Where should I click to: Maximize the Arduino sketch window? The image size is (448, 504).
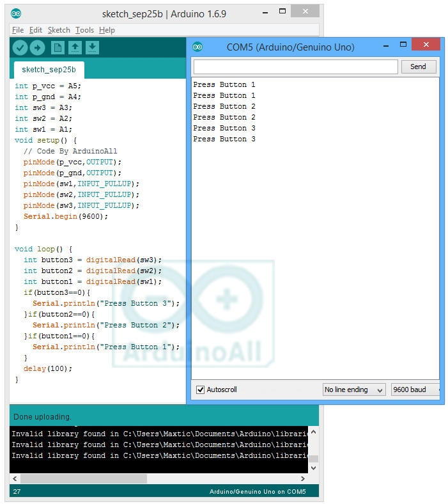pos(282,12)
